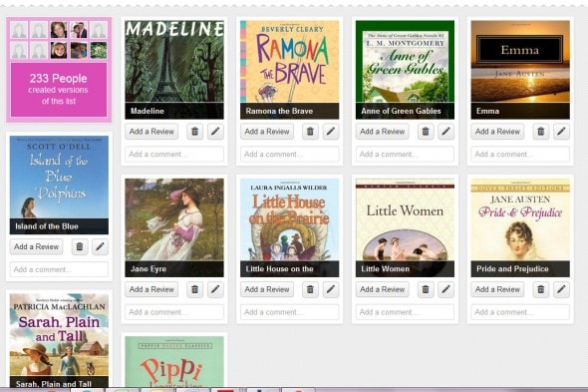This screenshot has width=588, height=392.
Task: Click comment field under Jane Eyre
Action: click(x=174, y=312)
